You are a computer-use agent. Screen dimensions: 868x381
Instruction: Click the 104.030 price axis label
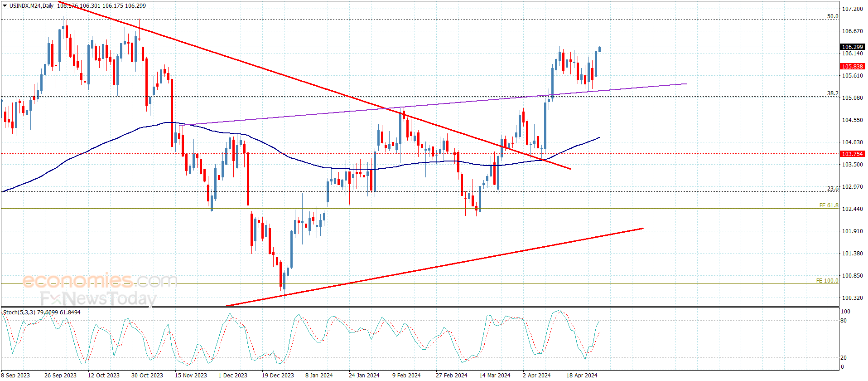click(852, 142)
